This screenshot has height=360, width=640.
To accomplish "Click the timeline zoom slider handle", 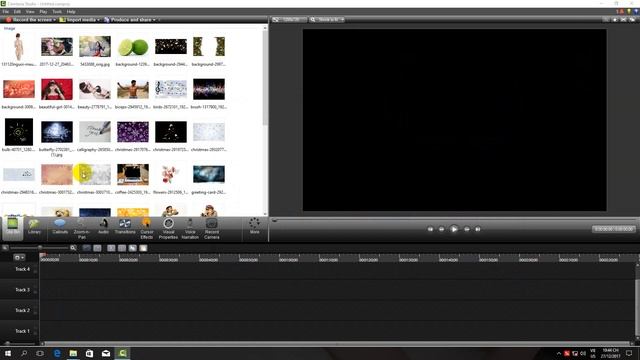I will (x=40, y=247).
